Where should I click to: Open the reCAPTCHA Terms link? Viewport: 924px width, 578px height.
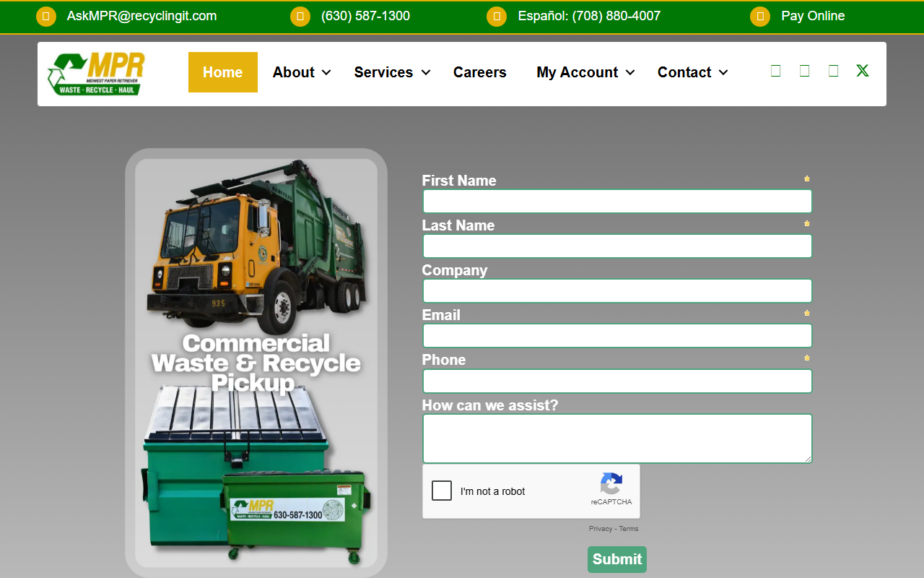point(629,529)
